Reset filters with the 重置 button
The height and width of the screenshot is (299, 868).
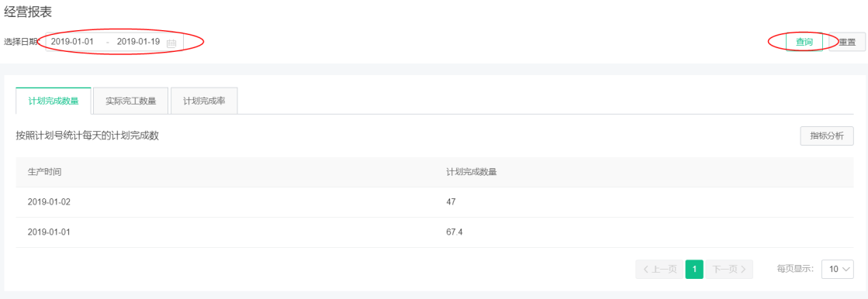pyautogui.click(x=847, y=42)
